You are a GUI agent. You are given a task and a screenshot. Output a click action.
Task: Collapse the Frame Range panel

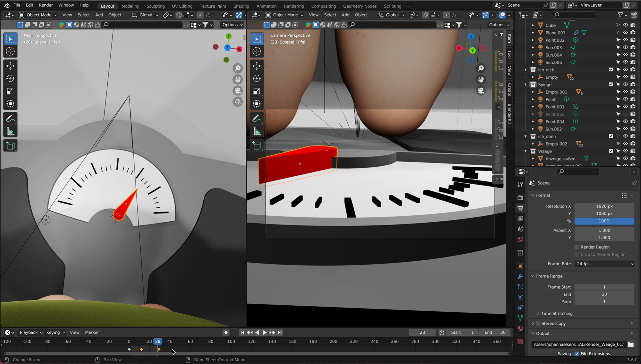click(532, 276)
